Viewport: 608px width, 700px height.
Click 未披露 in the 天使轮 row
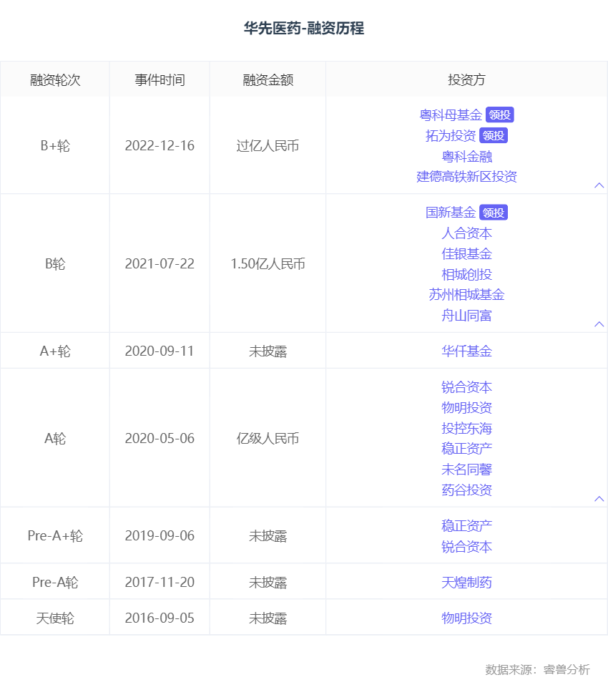(268, 618)
